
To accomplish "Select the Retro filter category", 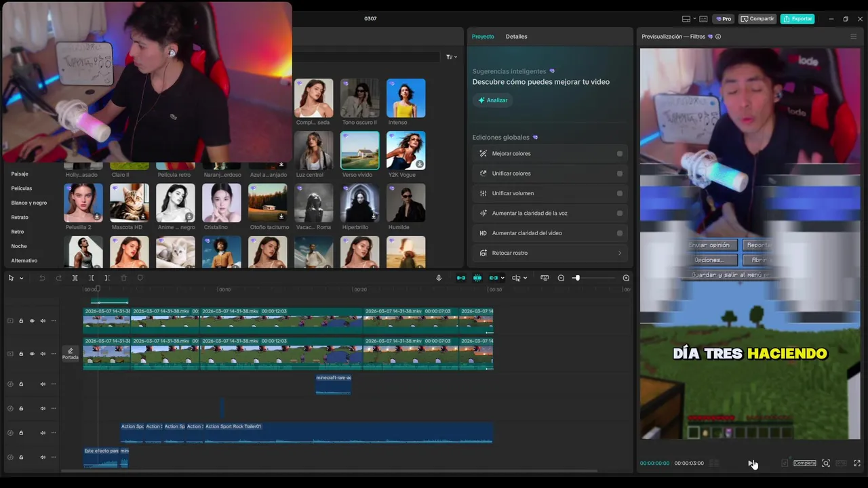I will pyautogui.click(x=18, y=232).
